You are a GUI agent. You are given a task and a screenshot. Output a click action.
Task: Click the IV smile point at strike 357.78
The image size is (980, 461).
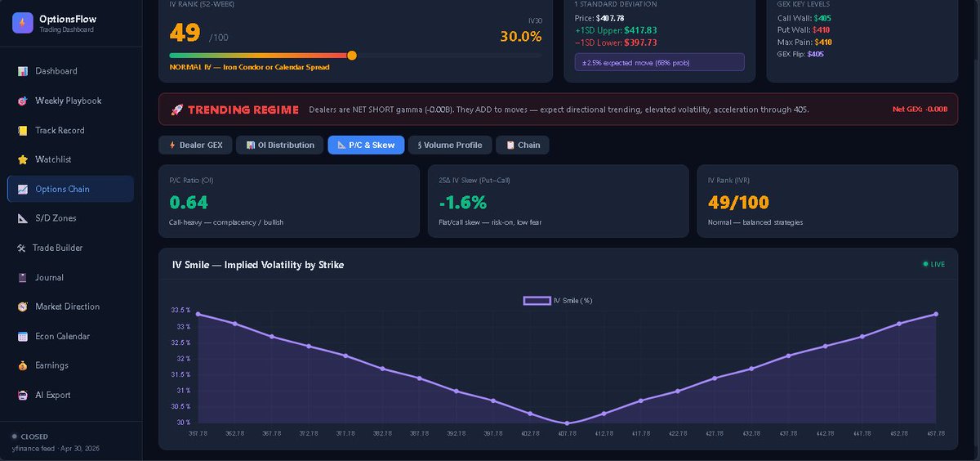click(x=198, y=314)
